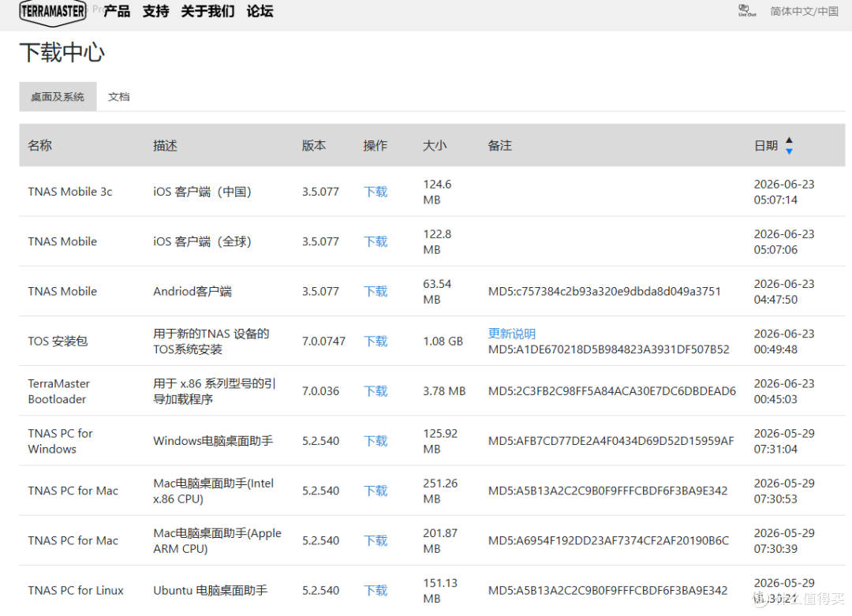Download TNAS Mobile Andriod客户端
Image resolution: width=852 pixels, height=616 pixels.
coord(376,292)
